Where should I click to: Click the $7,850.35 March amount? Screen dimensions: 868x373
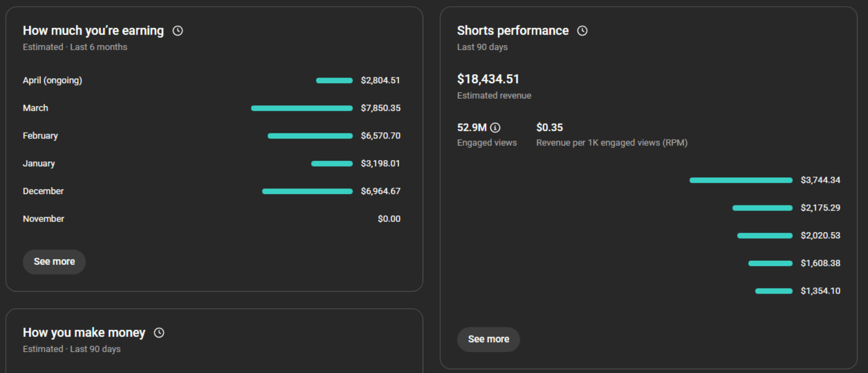(380, 108)
